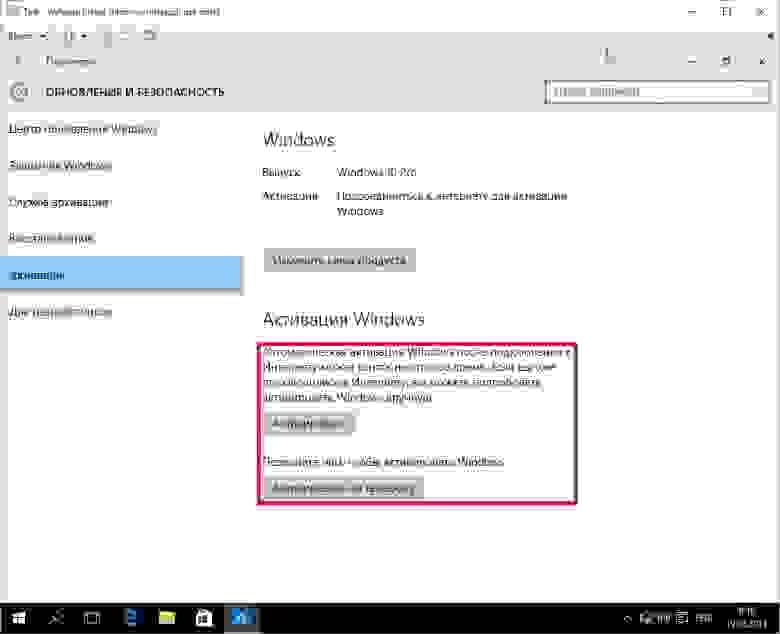Go back using the Settings back arrow
Image resolution: width=780 pixels, height=634 pixels.
[18, 60]
